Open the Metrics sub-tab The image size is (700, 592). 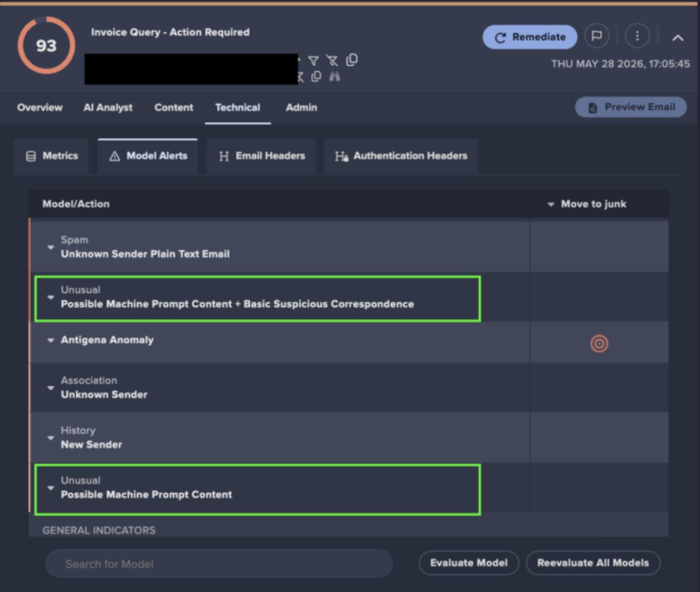click(x=52, y=156)
